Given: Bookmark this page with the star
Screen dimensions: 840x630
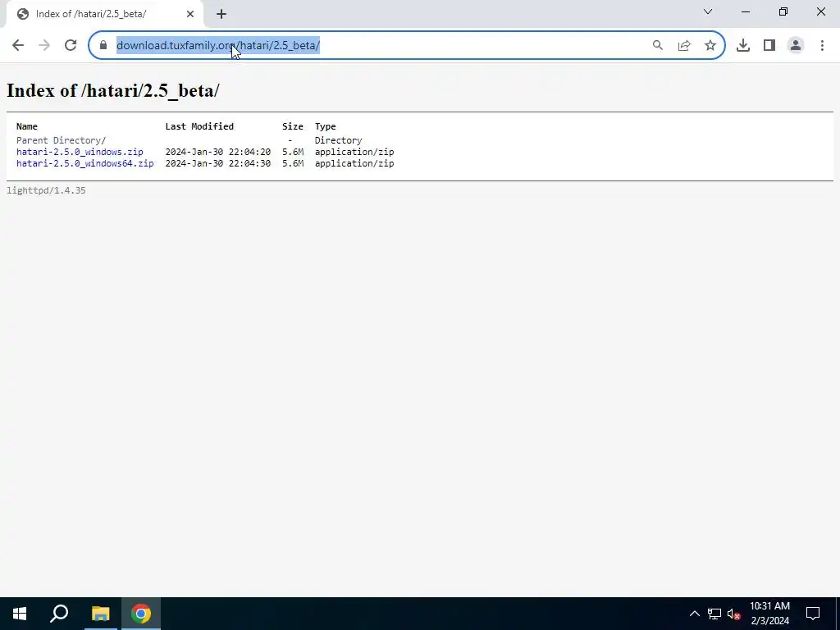Looking at the screenshot, I should click(x=710, y=46).
